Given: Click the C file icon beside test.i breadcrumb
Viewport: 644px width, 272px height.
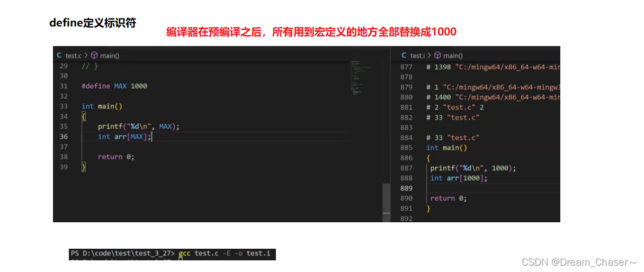Looking at the screenshot, I should tap(405, 55).
